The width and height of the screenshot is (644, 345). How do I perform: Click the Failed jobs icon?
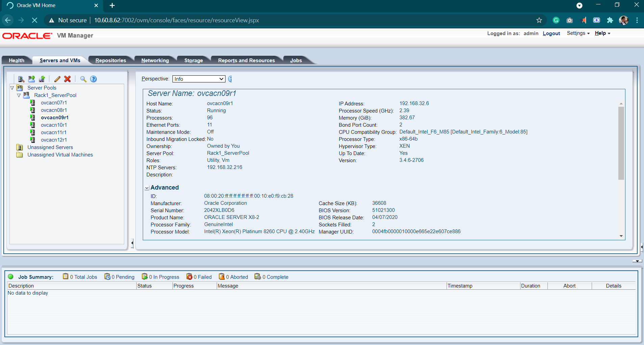(189, 276)
